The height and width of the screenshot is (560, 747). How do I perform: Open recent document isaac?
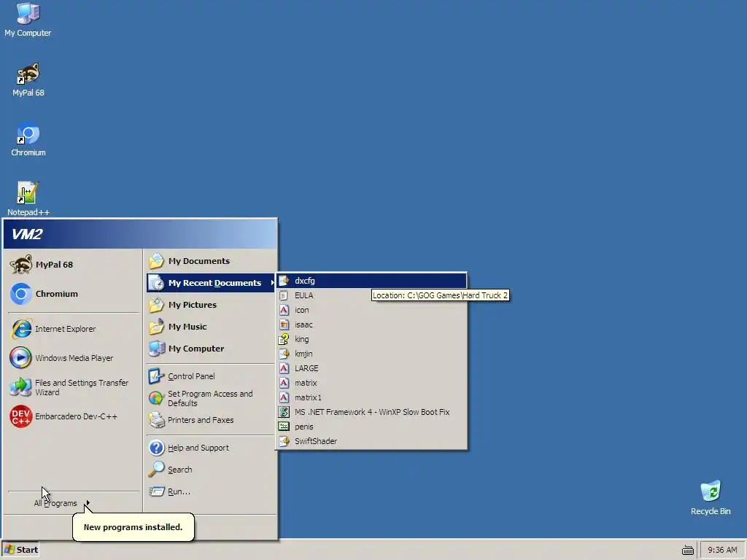coord(371,324)
